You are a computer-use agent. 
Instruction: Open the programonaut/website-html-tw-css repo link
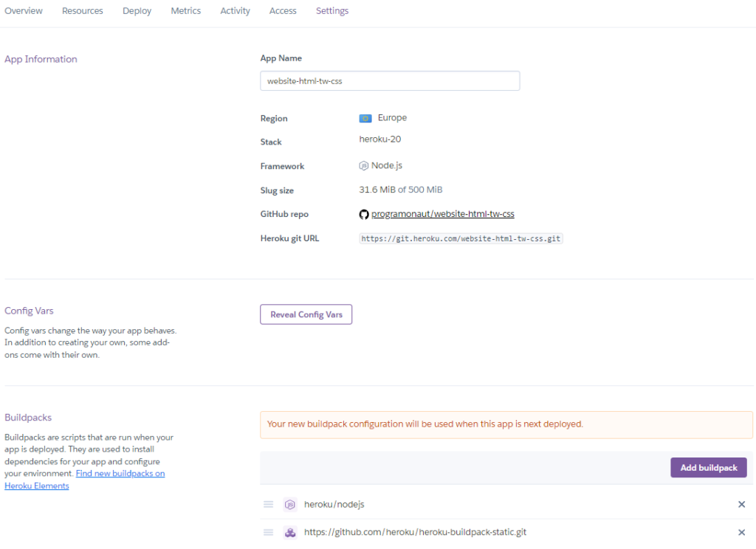[x=442, y=215]
